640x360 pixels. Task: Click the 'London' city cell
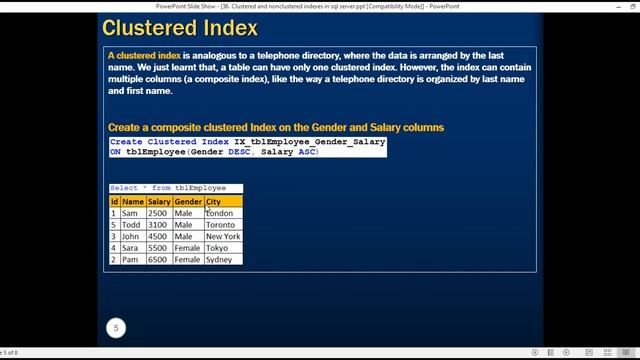[223, 213]
